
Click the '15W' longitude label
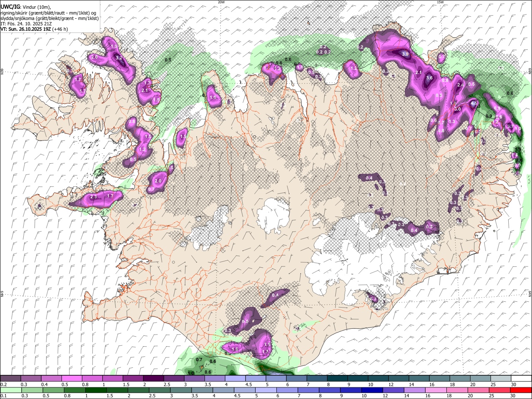click(x=440, y=2)
